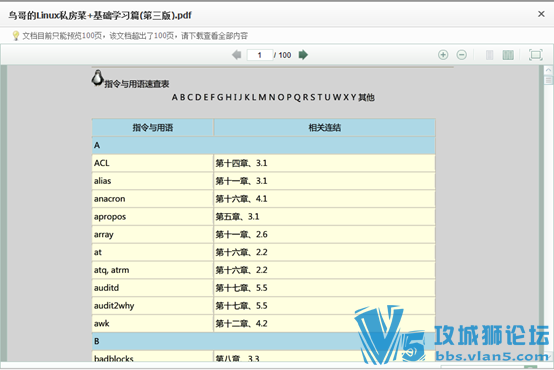Close the PDF preview window
554x370 pixels.
[541, 14]
